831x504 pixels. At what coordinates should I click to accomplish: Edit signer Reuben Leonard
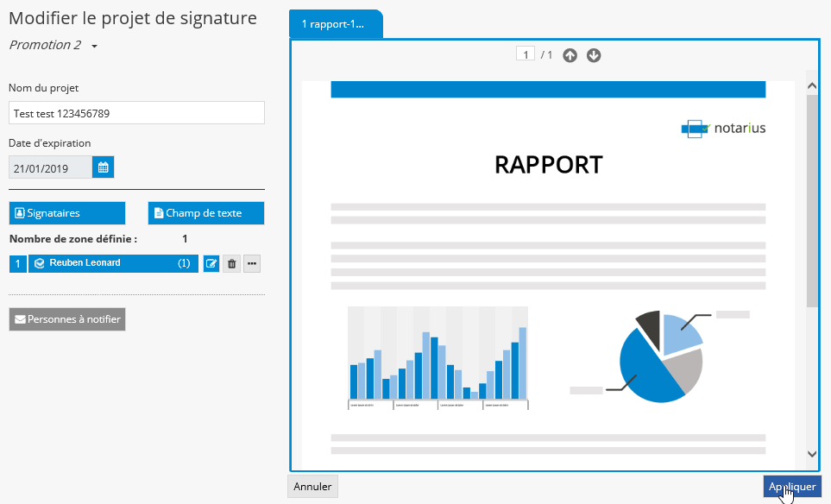211,264
